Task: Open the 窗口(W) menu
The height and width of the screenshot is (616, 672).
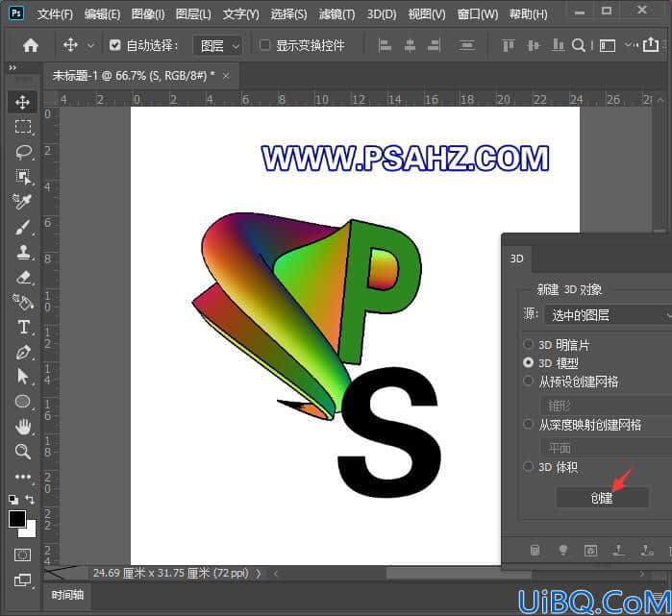Action: coord(478,14)
